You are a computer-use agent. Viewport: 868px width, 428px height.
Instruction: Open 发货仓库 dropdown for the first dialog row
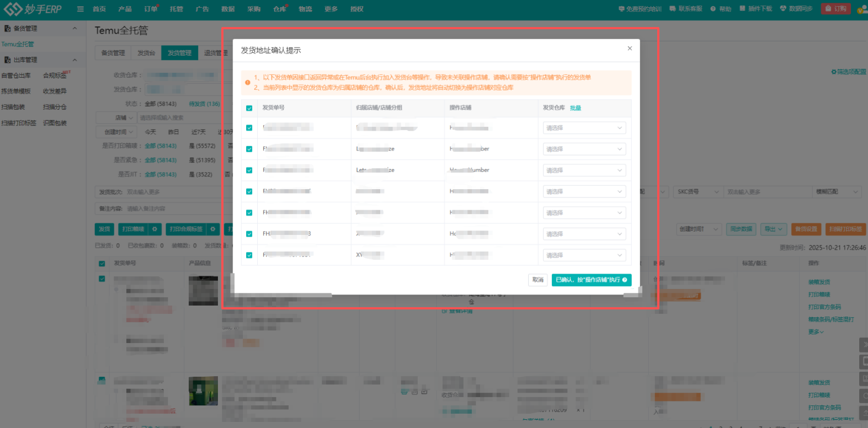(584, 128)
